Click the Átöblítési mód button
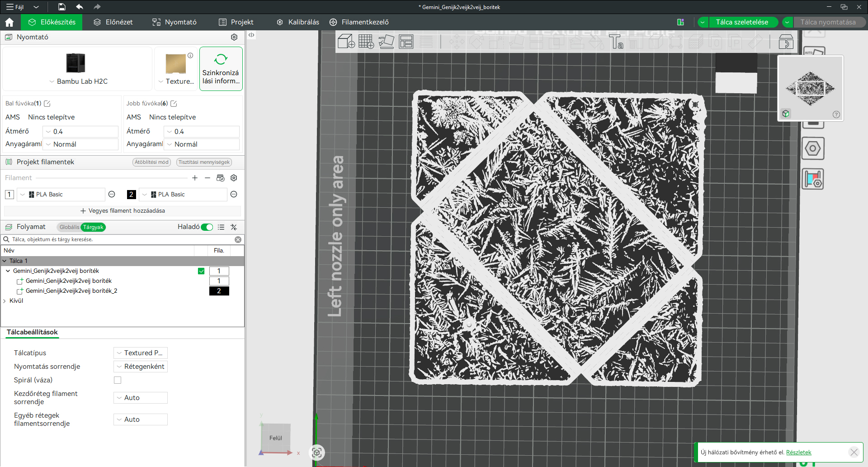The image size is (868, 467). coord(151,162)
